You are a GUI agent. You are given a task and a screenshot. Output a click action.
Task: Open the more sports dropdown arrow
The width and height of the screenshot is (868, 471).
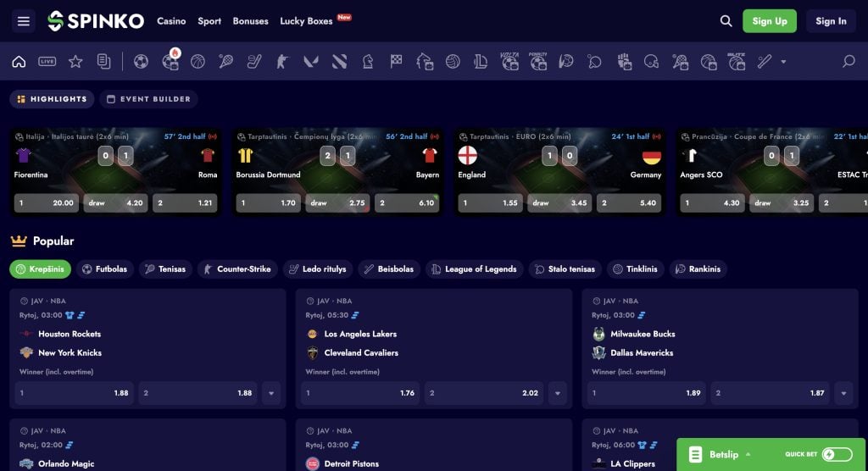click(783, 62)
